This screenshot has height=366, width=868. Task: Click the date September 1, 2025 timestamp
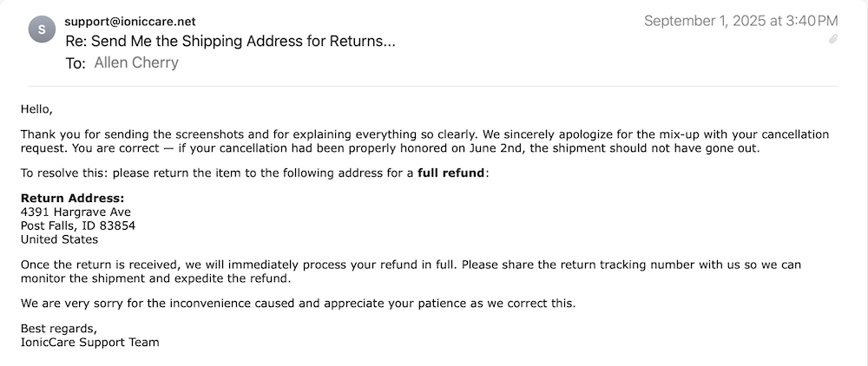[x=740, y=21]
